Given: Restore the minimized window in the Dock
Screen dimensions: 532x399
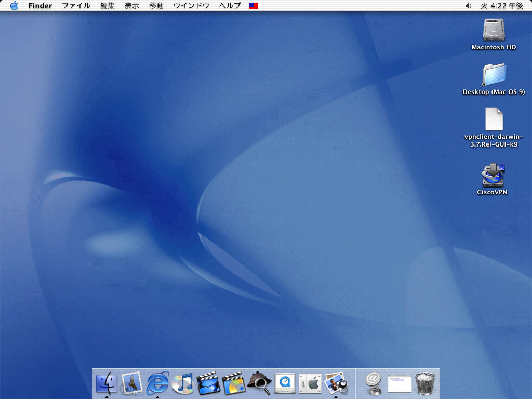Looking at the screenshot, I should pos(400,384).
